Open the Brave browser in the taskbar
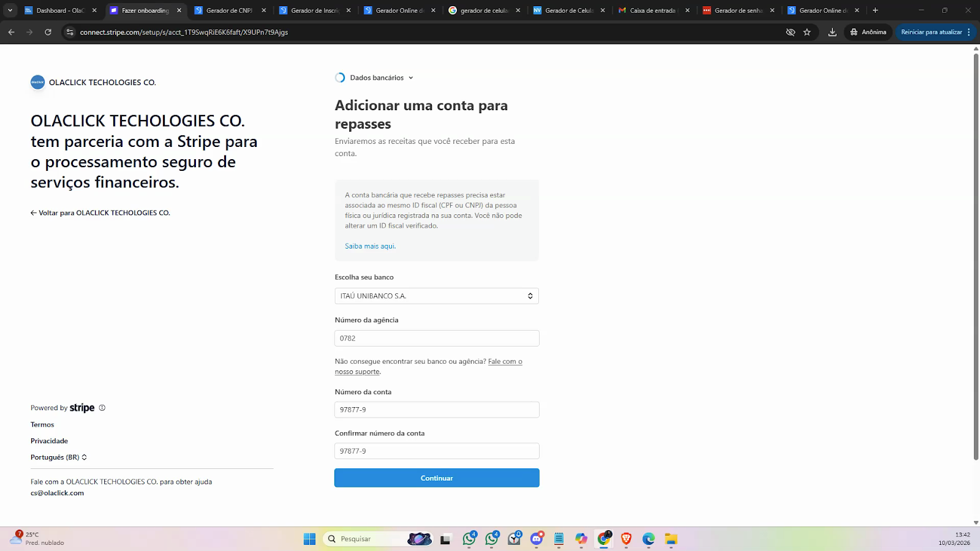 pos(626,539)
